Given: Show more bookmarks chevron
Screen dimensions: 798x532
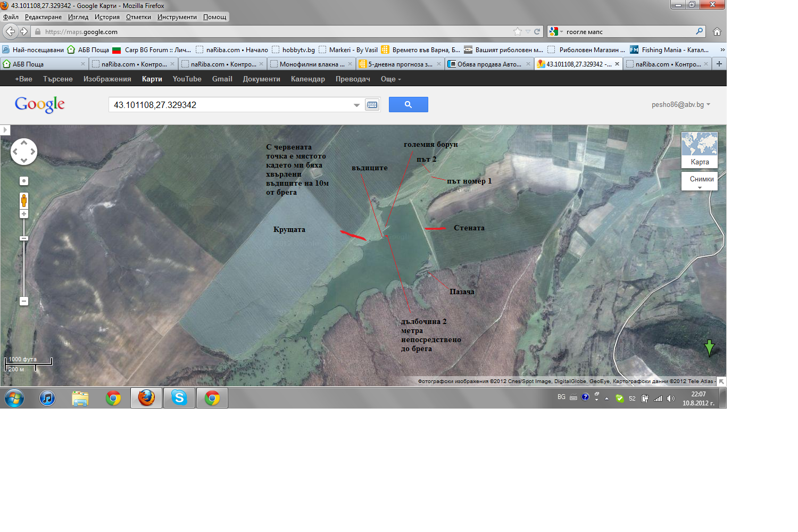Looking at the screenshot, I should tap(722, 49).
